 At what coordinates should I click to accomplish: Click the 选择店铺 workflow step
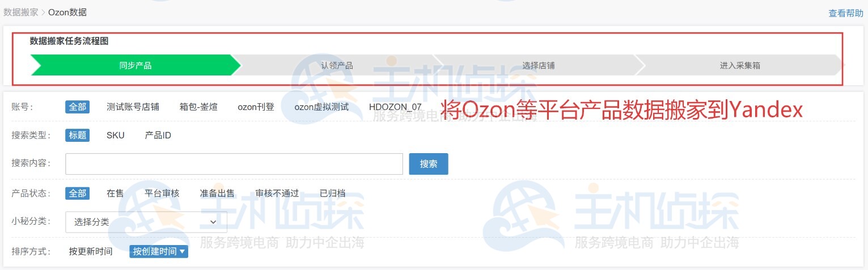coord(538,65)
